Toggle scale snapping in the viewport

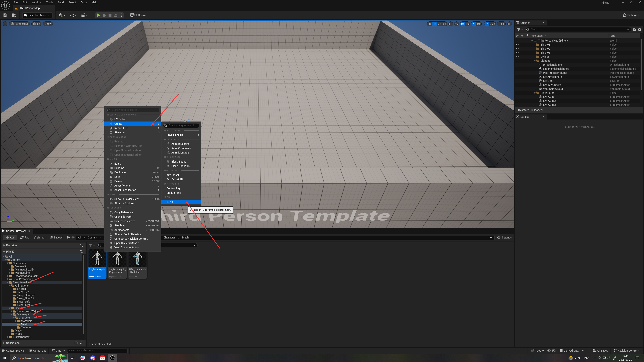pyautogui.click(x=487, y=24)
